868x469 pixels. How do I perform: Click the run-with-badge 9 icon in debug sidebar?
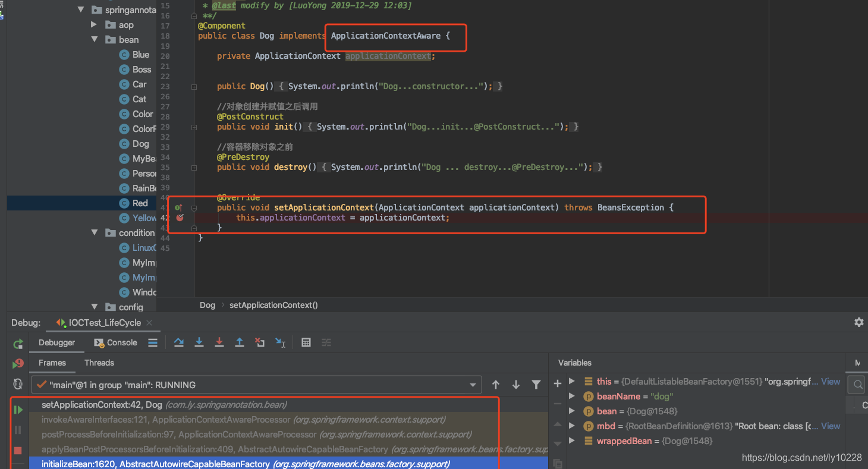18,363
